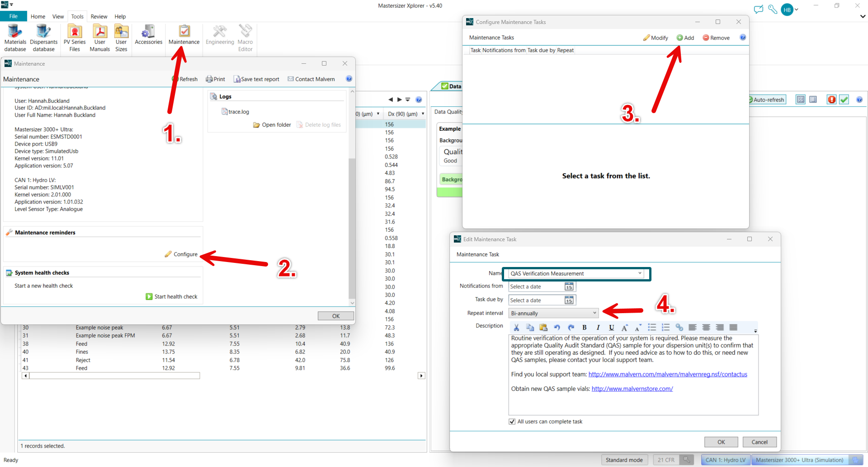Open calendar picker for Task due by

click(x=569, y=300)
